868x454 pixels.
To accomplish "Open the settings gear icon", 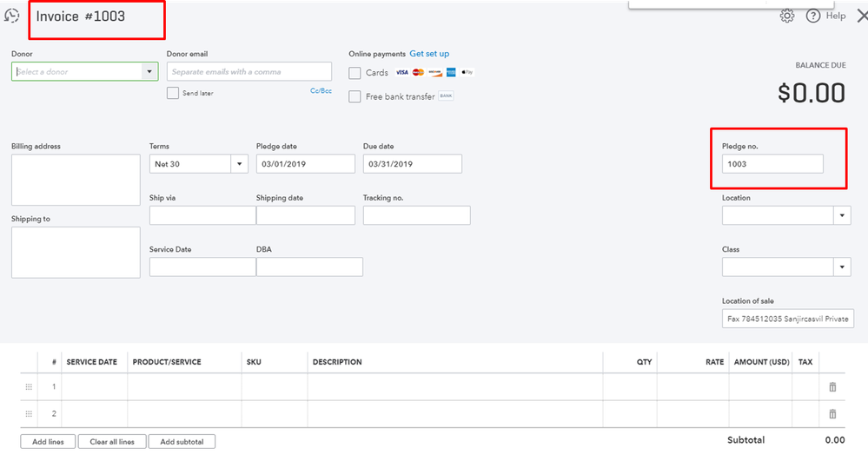I will click(x=786, y=16).
